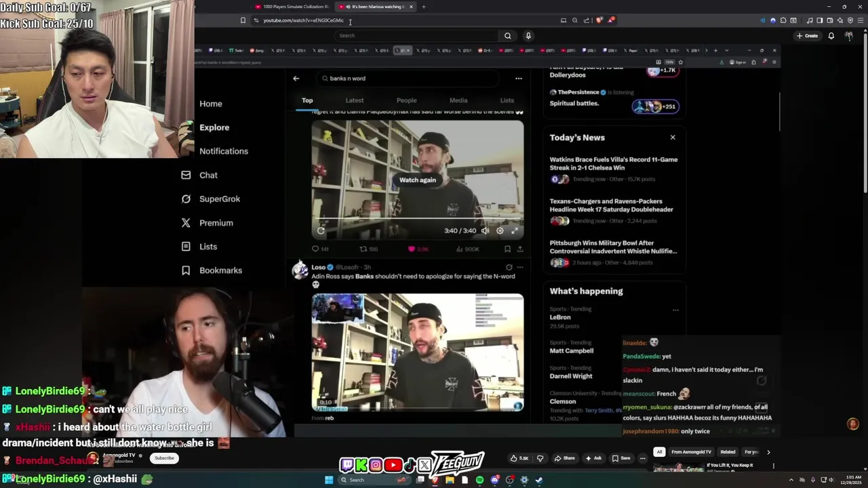Repost the tweet with 186 reposts

pos(368,249)
